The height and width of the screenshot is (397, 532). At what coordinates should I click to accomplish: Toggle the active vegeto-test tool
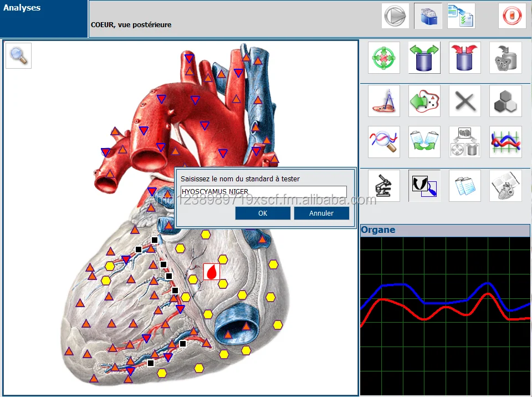coord(424,185)
